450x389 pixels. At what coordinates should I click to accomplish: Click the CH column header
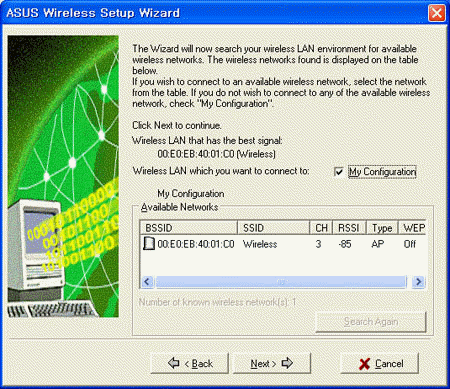click(x=321, y=228)
